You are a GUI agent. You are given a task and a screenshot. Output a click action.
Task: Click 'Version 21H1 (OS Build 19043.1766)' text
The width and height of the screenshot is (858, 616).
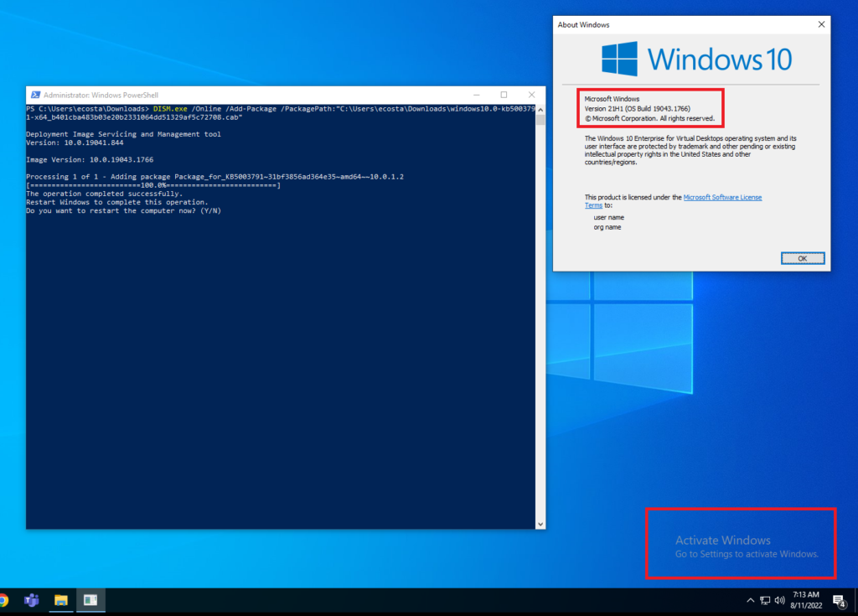click(638, 109)
